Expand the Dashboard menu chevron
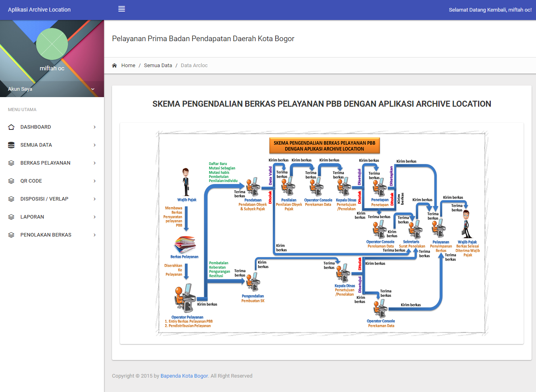This screenshot has width=536, height=392. (95, 127)
